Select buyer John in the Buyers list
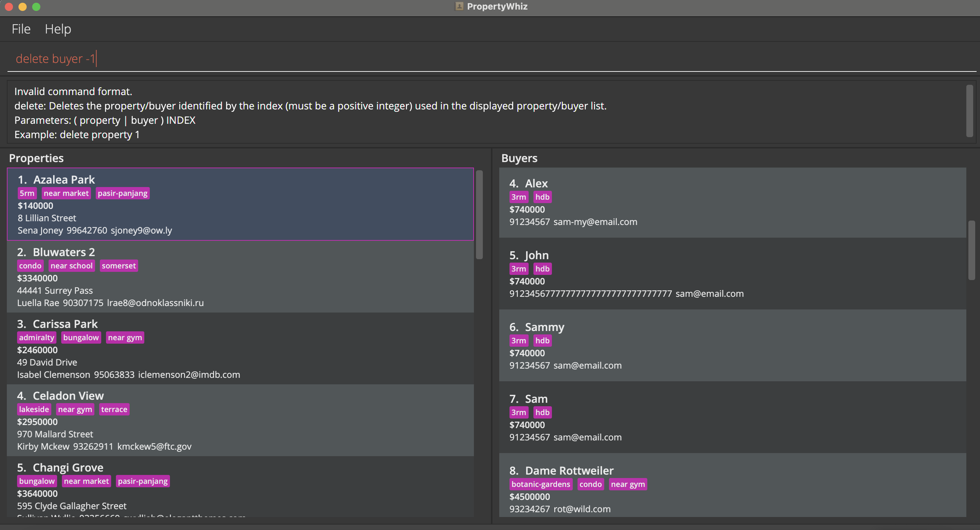The height and width of the screenshot is (530, 980). [x=732, y=274]
